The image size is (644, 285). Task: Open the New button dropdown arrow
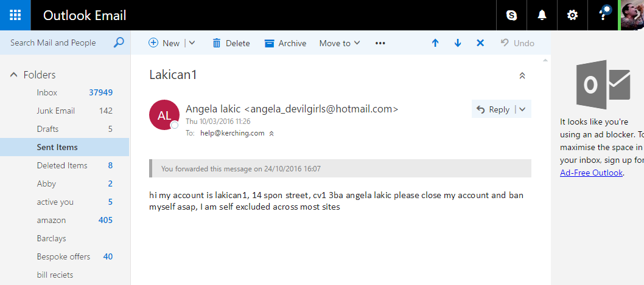191,43
